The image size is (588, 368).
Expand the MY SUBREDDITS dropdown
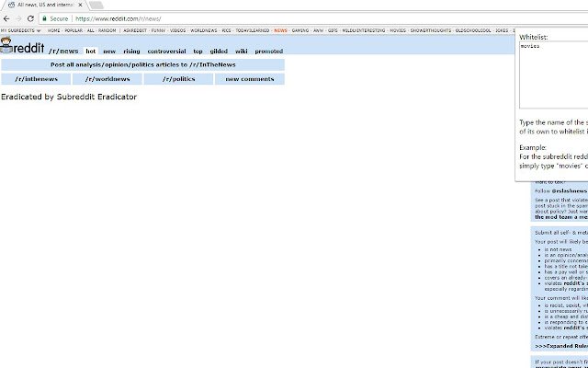click(20, 30)
